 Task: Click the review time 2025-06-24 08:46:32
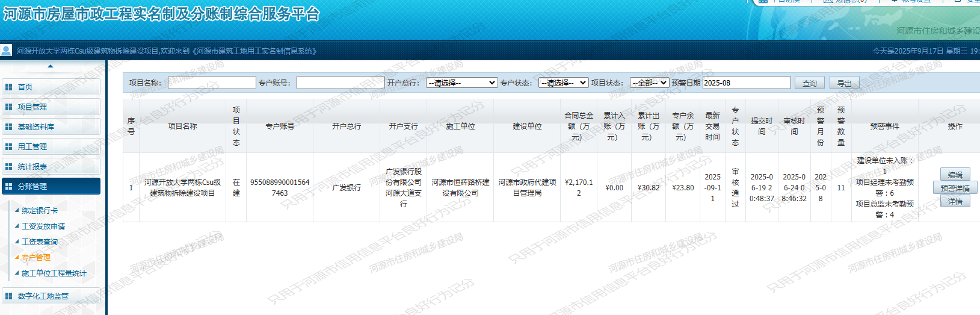pos(794,187)
